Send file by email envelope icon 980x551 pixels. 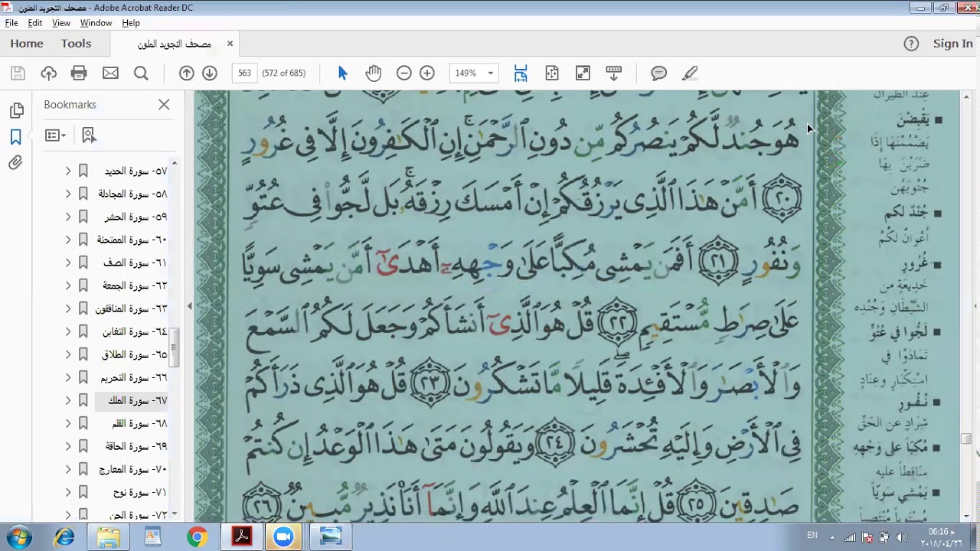110,73
